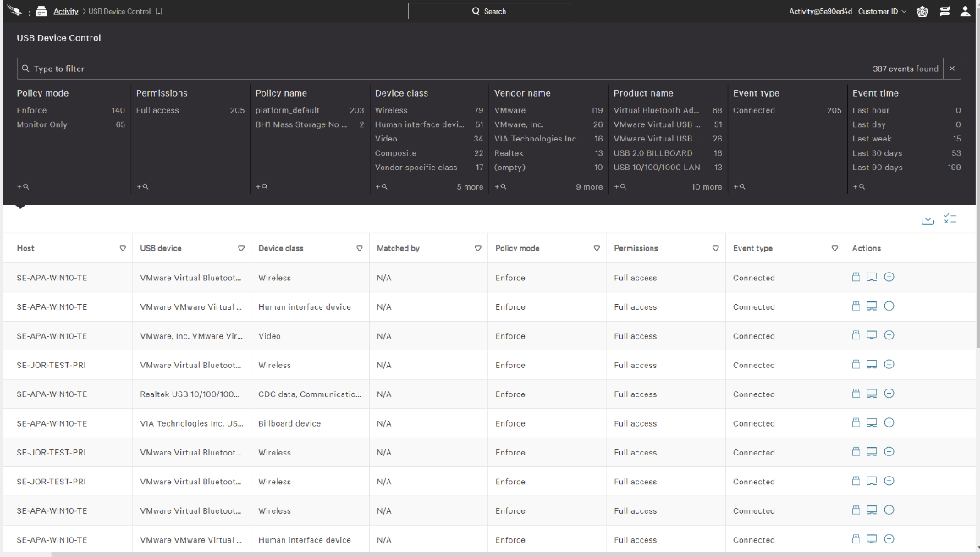
Task: Open the Activity breadcrumb menu
Action: [x=65, y=12]
